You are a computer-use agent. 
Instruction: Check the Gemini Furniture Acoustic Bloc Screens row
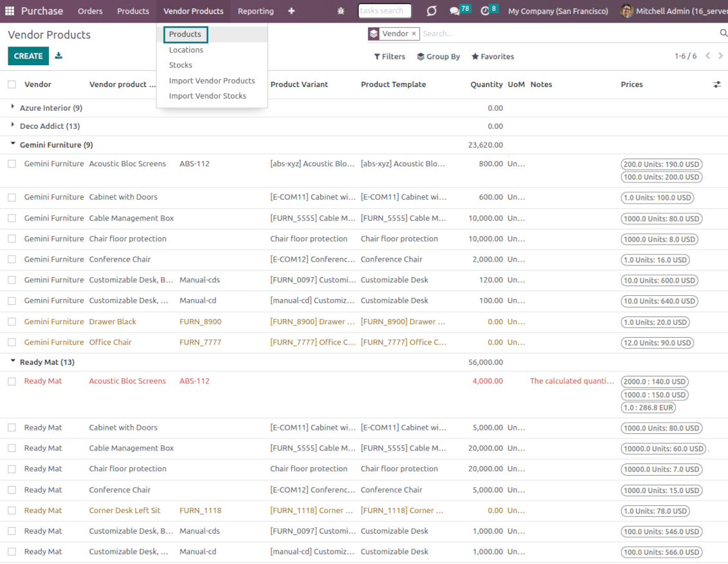(x=12, y=164)
